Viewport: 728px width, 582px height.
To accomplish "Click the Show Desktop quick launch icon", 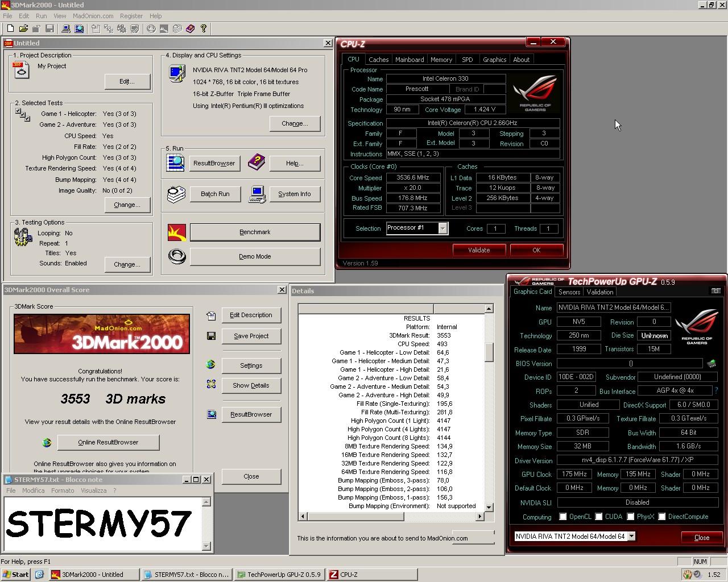I will [39, 575].
